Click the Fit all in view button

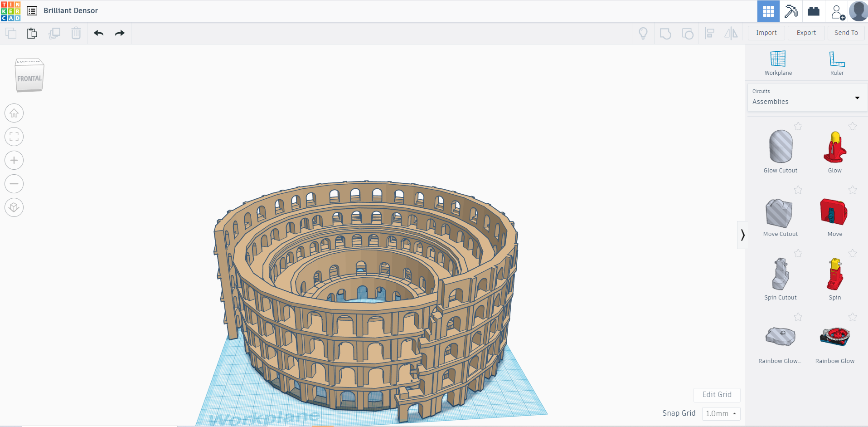[x=14, y=137]
